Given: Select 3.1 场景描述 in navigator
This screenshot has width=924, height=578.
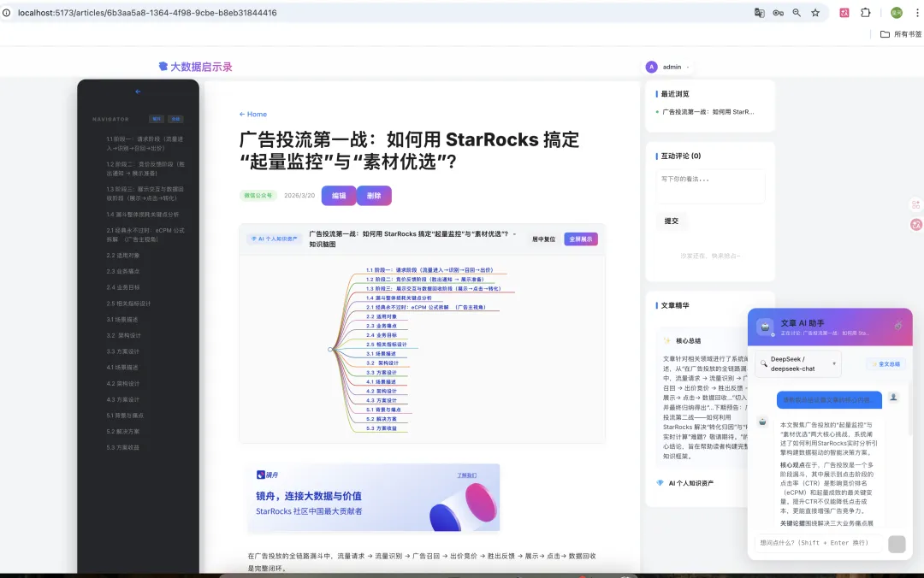Looking at the screenshot, I should tap(122, 319).
